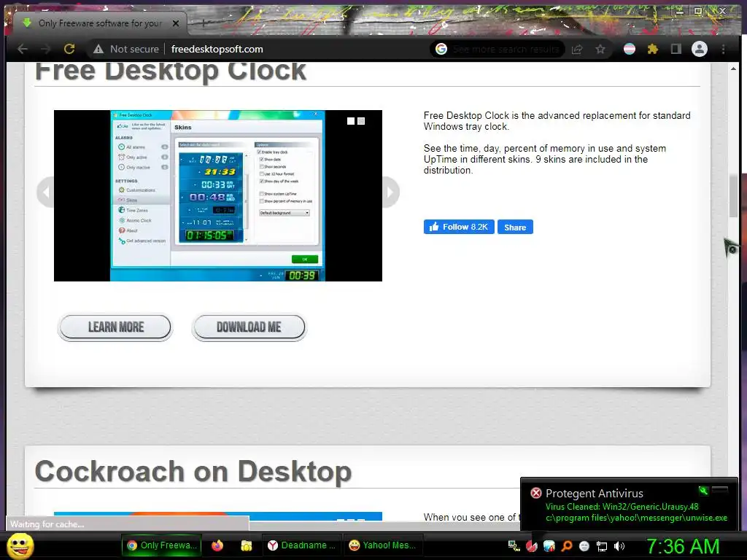Click the Google See more search results chip
The image size is (747, 560).
pyautogui.click(x=498, y=49)
